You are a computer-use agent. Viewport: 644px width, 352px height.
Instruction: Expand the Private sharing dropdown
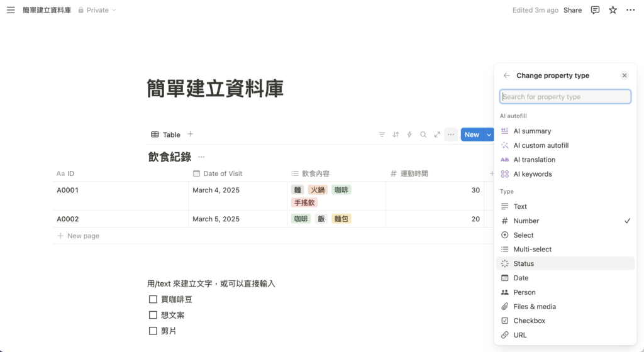click(97, 10)
